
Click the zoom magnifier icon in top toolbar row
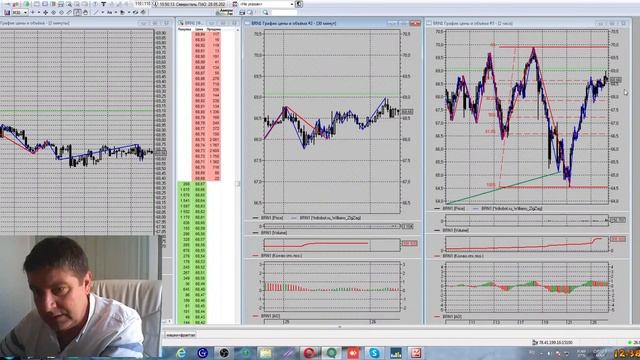click(69, 4)
